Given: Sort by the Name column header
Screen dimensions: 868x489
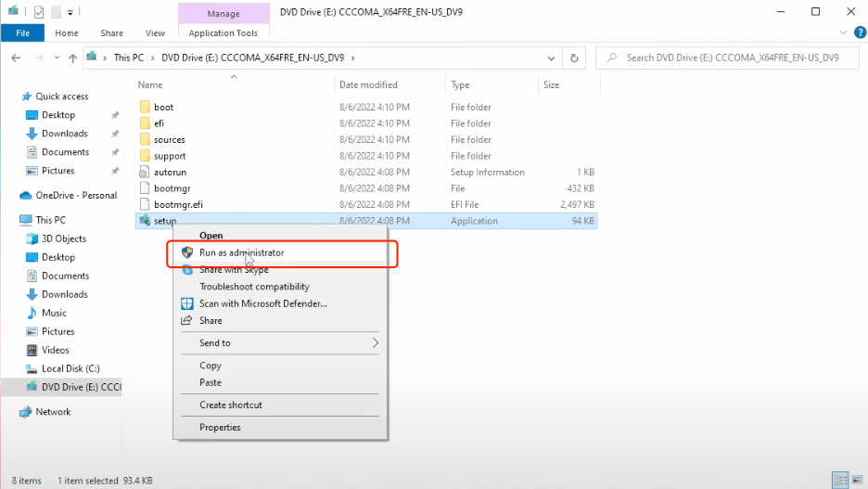Looking at the screenshot, I should [x=150, y=84].
